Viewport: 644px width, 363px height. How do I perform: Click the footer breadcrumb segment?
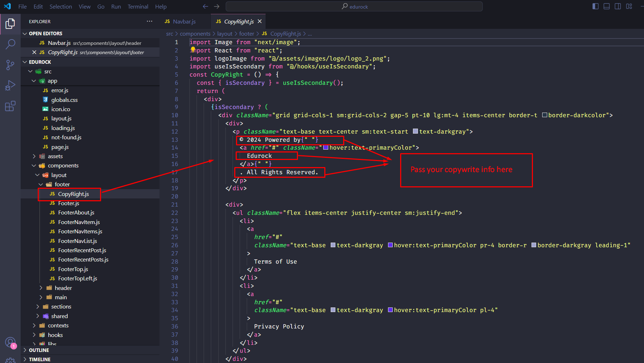[246, 33]
